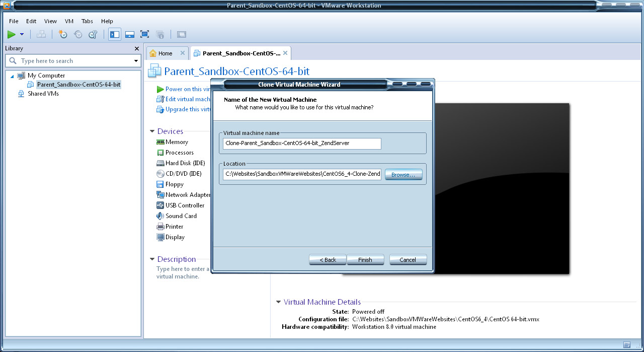Click Workstation 8.0 virtual machine text
The image size is (644, 352).
pos(394,327)
